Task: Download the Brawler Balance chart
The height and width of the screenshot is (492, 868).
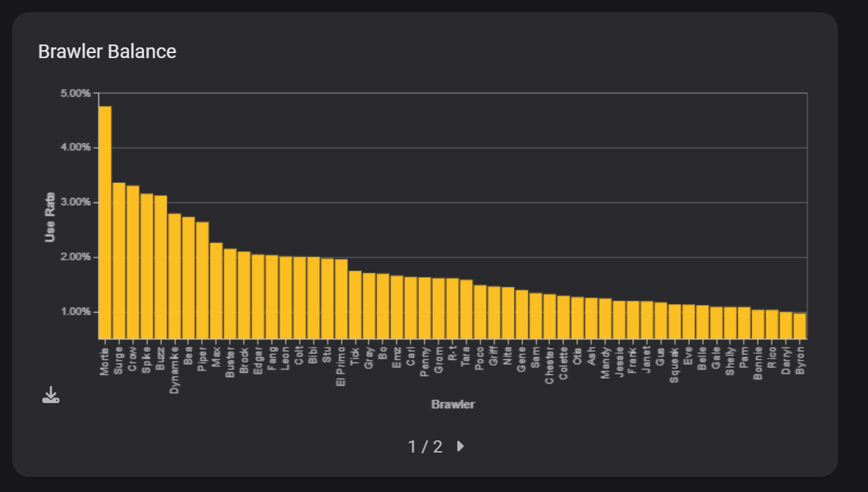Action: [x=50, y=395]
